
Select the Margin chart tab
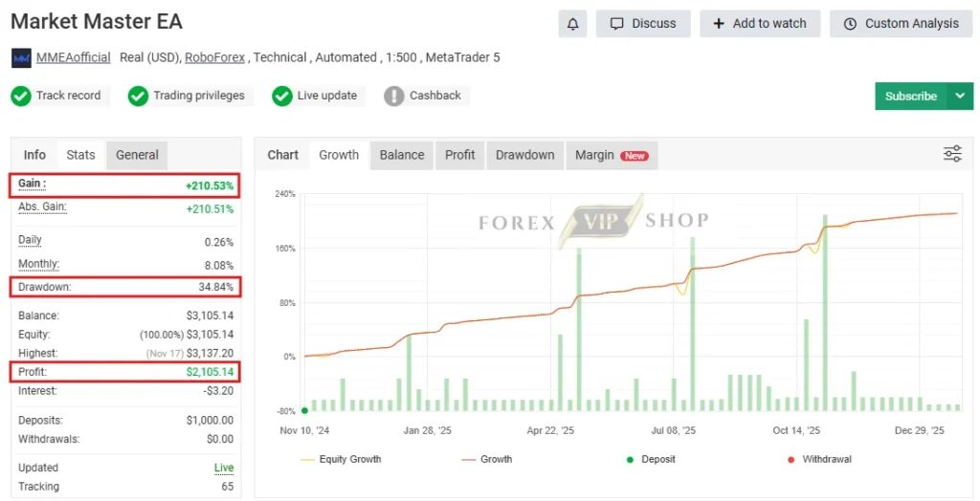612,155
